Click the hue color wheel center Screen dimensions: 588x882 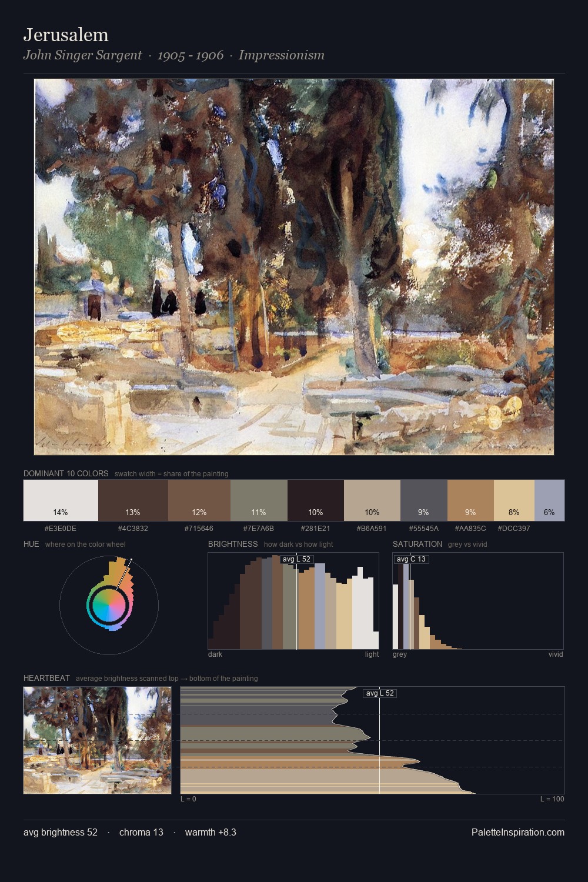(x=109, y=605)
